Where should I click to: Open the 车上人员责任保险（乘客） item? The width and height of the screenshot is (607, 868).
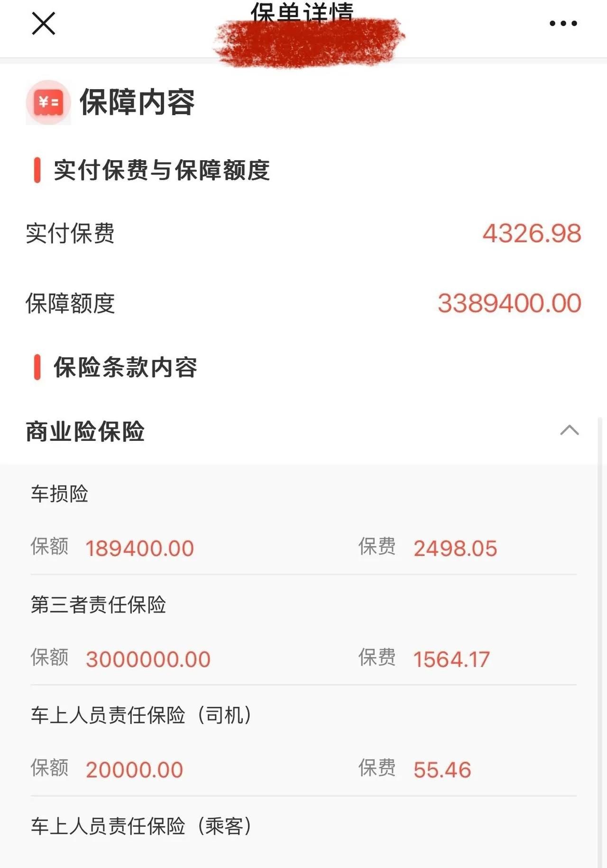coord(141,826)
